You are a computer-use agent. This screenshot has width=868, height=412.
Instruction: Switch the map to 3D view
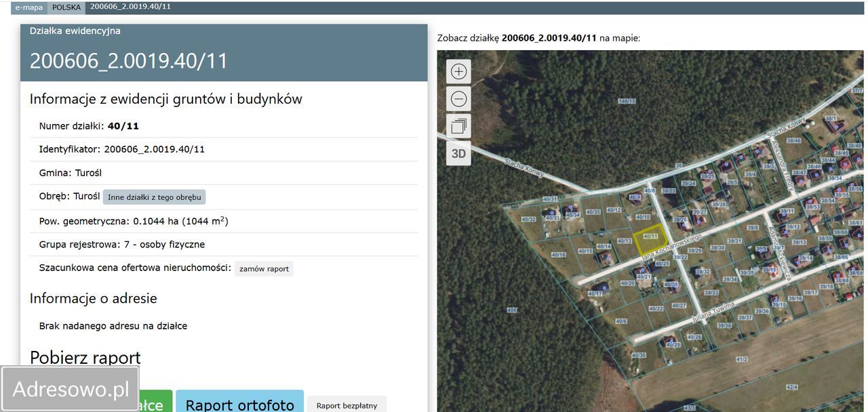pyautogui.click(x=459, y=153)
